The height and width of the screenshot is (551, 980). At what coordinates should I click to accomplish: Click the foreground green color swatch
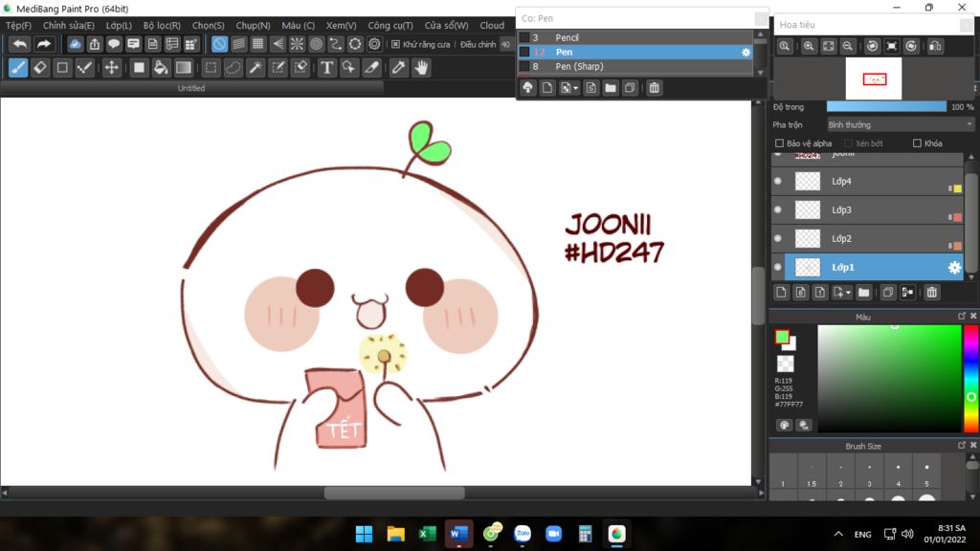[781, 337]
